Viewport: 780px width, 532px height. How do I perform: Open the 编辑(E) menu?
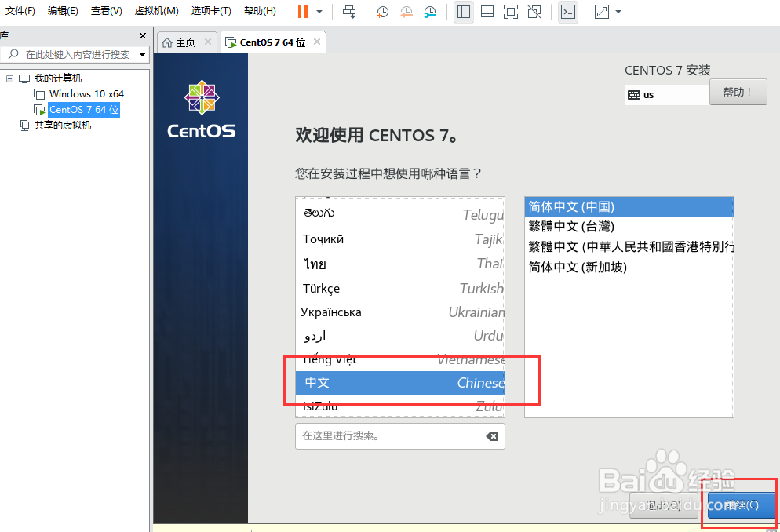click(x=64, y=10)
